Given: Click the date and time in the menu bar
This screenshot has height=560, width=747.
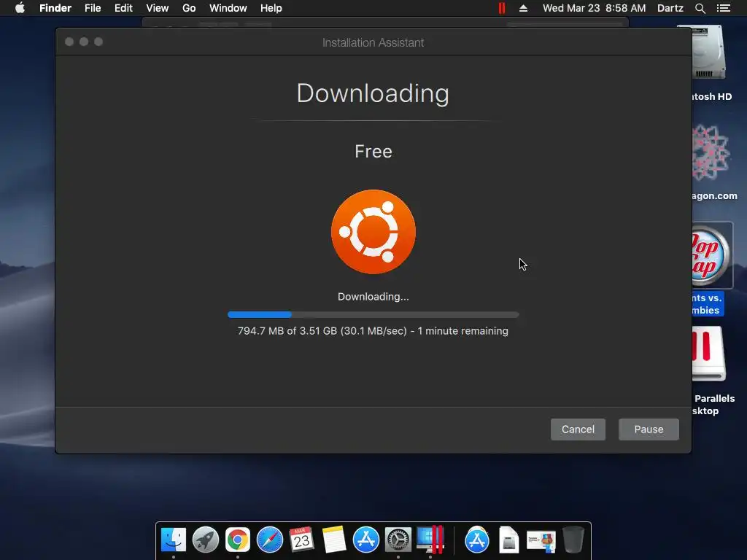Looking at the screenshot, I should [594, 8].
